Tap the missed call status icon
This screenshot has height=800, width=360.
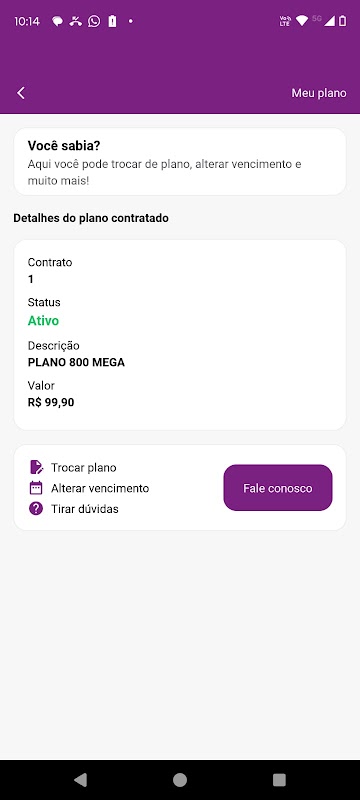pos(76,21)
